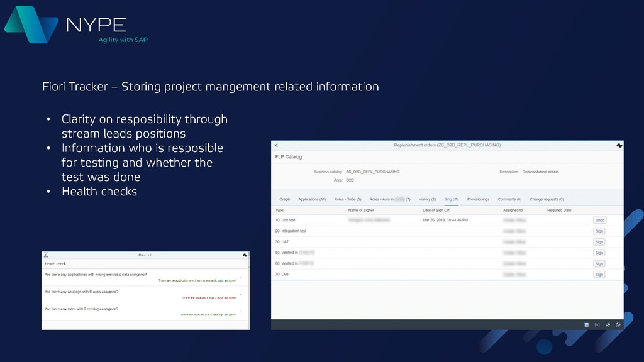This screenshot has height=362, width=644.
Task: Click the Name of Signer column header
Action: (361, 210)
